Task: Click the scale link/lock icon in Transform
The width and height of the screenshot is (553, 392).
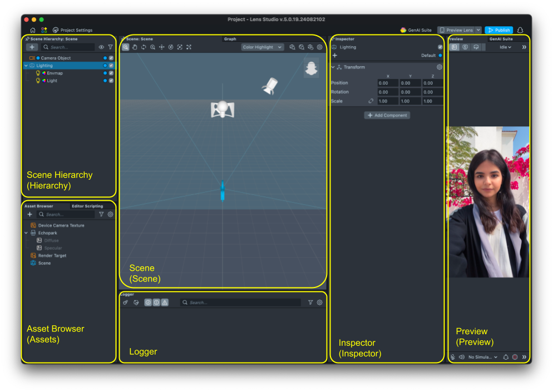Action: (x=371, y=101)
